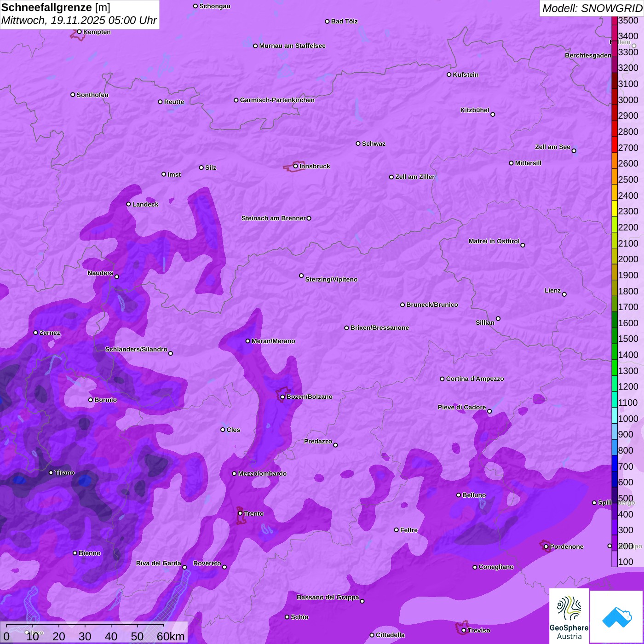Click the 1000 m light cyan legend swatch
The image size is (644, 644).
tap(615, 415)
